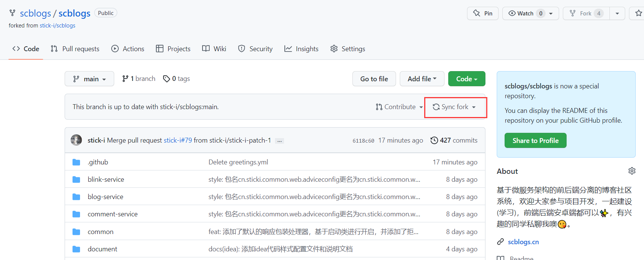Switch to the Pull requests tab

(x=75, y=49)
